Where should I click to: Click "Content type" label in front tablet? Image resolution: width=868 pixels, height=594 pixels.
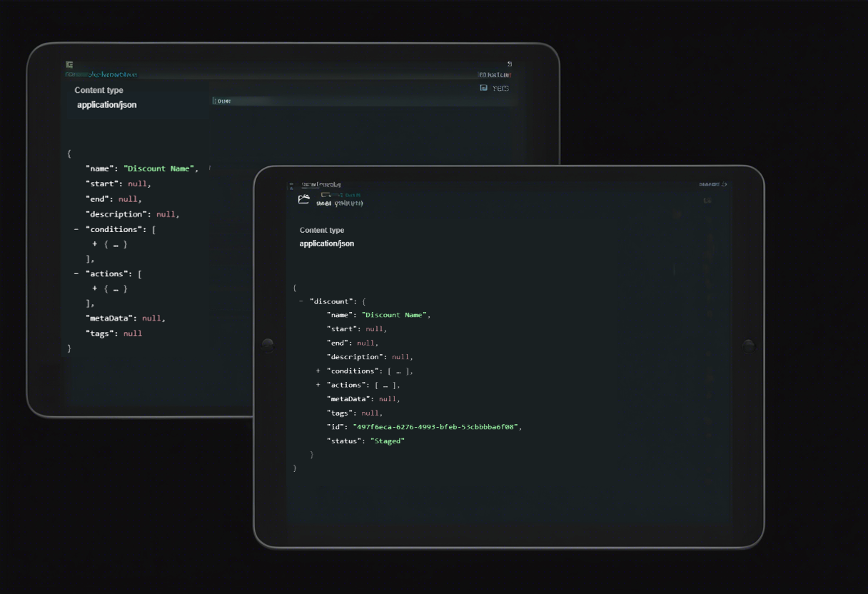tap(322, 230)
